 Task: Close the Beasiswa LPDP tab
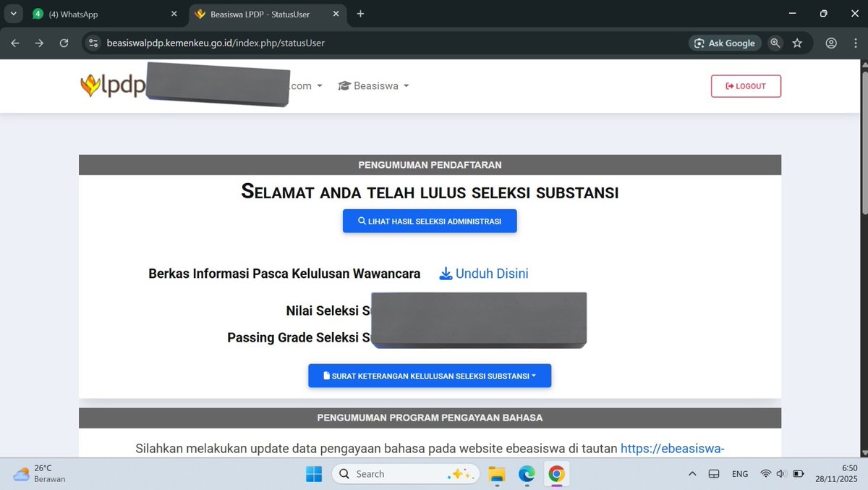[x=336, y=14]
